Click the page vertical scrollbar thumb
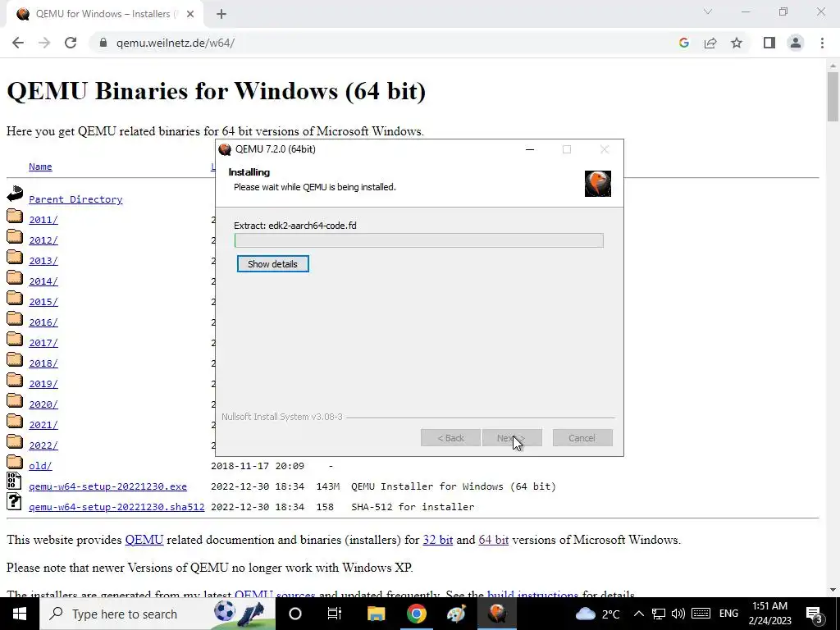This screenshot has height=630, width=840. coord(833,97)
